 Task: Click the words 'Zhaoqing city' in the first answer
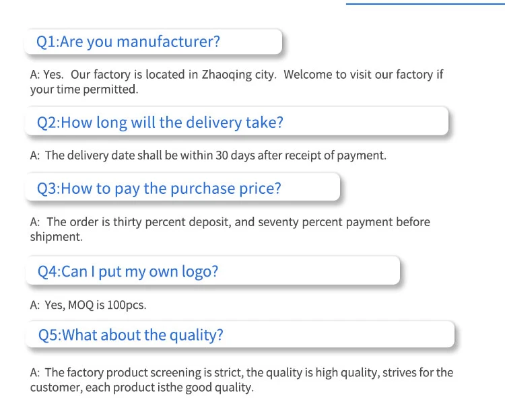point(238,75)
